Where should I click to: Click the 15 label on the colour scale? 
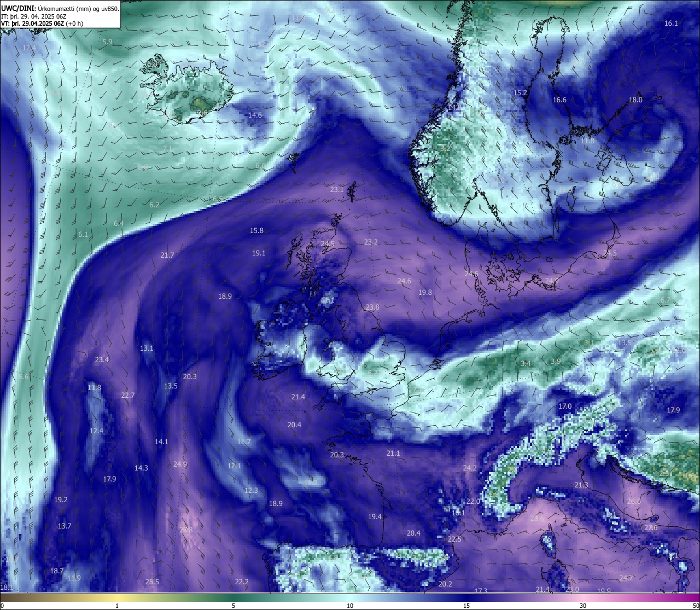[x=466, y=606]
